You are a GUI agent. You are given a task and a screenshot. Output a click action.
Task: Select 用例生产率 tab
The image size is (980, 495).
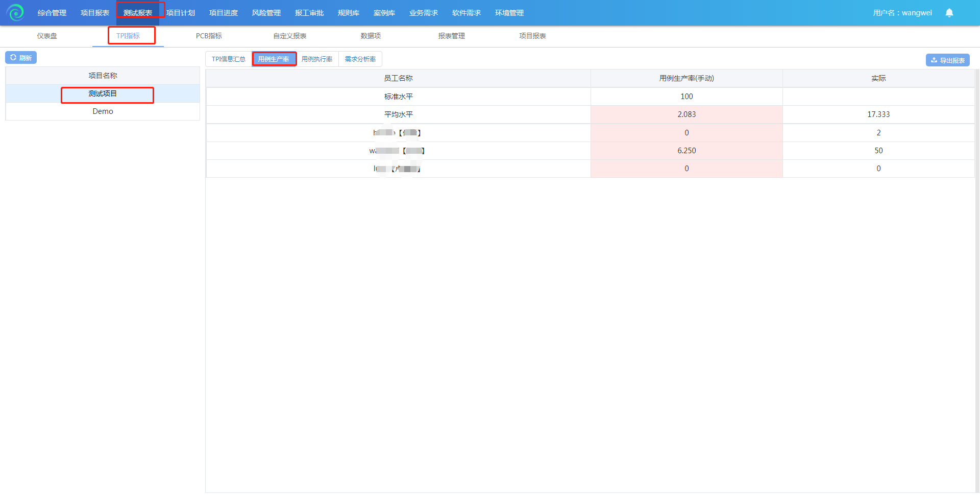(274, 59)
